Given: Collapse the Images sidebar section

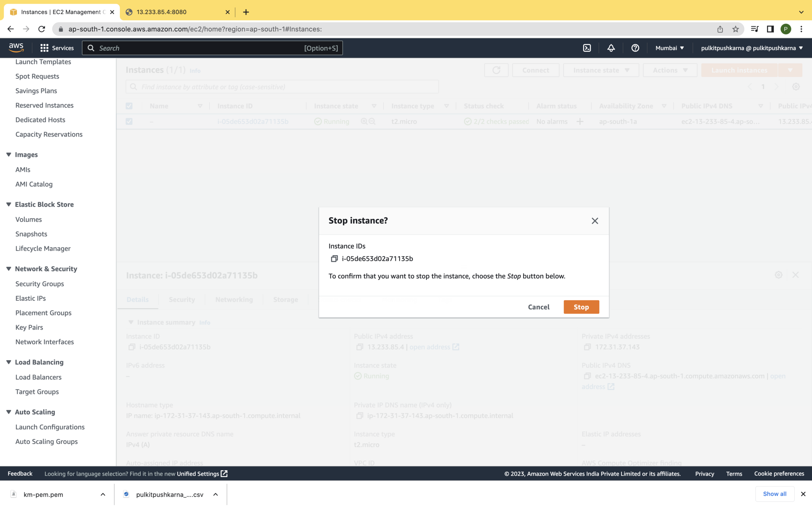Looking at the screenshot, I should (9, 155).
